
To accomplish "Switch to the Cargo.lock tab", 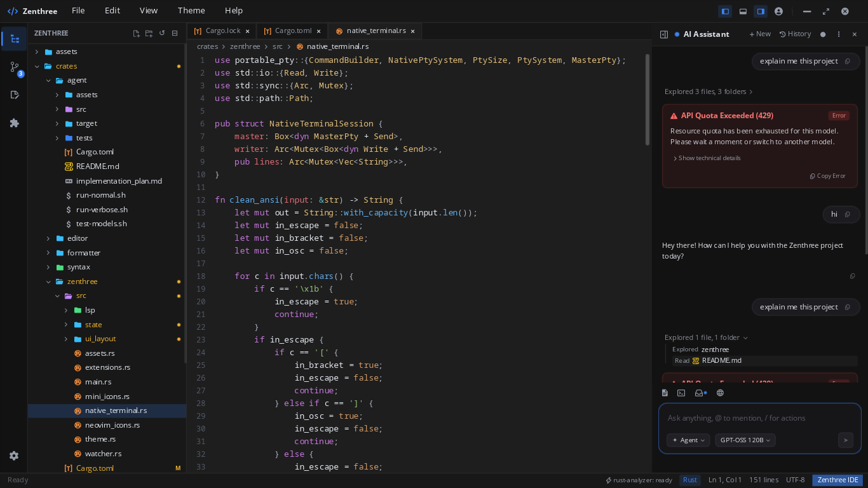I will click(220, 30).
